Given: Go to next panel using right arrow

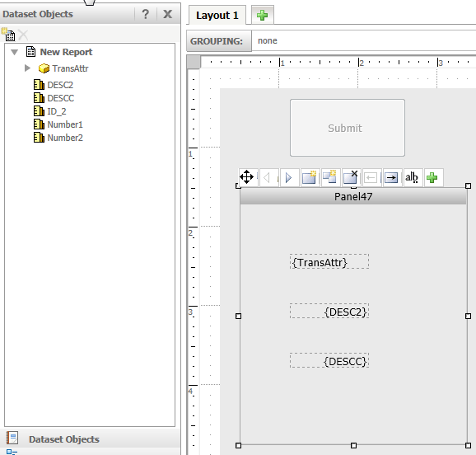Looking at the screenshot, I should (x=289, y=177).
